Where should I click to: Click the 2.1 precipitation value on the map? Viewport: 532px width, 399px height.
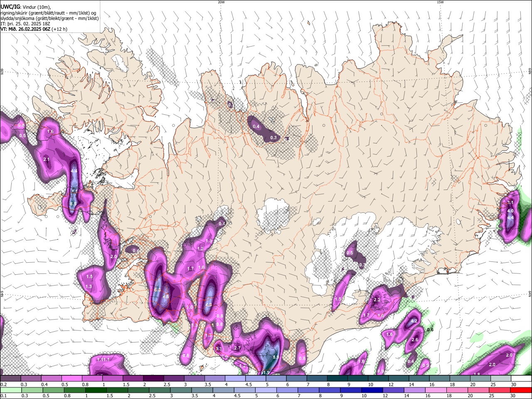47,159
